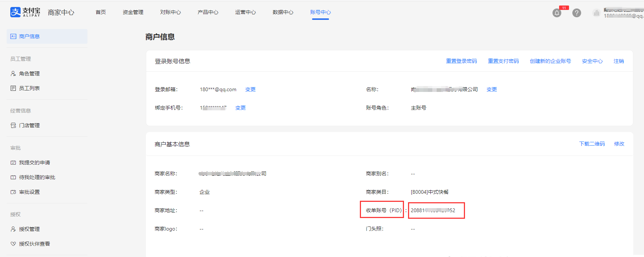Click the 收单账号 PID number value
The width and height of the screenshot is (644, 257).
point(433,210)
